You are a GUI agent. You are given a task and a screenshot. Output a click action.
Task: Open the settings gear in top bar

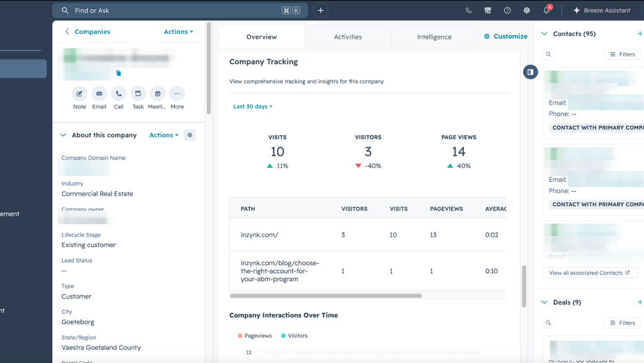pos(526,11)
